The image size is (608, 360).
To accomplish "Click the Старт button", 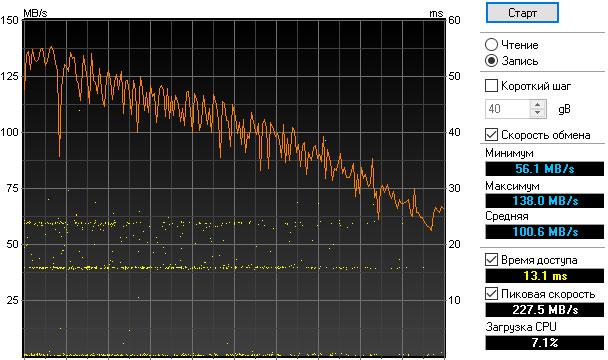I will (x=522, y=13).
